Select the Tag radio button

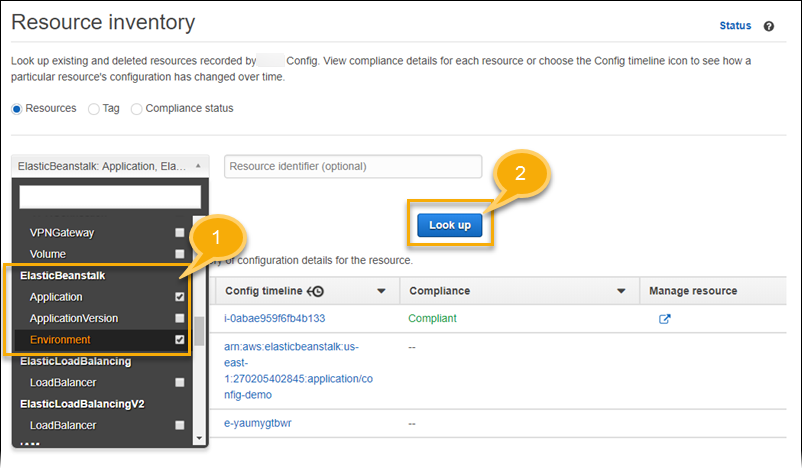pos(94,108)
